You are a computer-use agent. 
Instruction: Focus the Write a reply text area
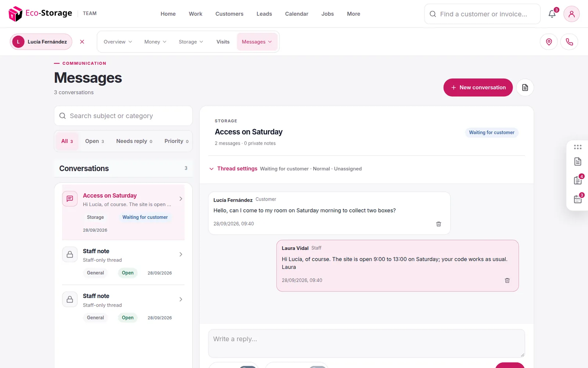coord(366,343)
